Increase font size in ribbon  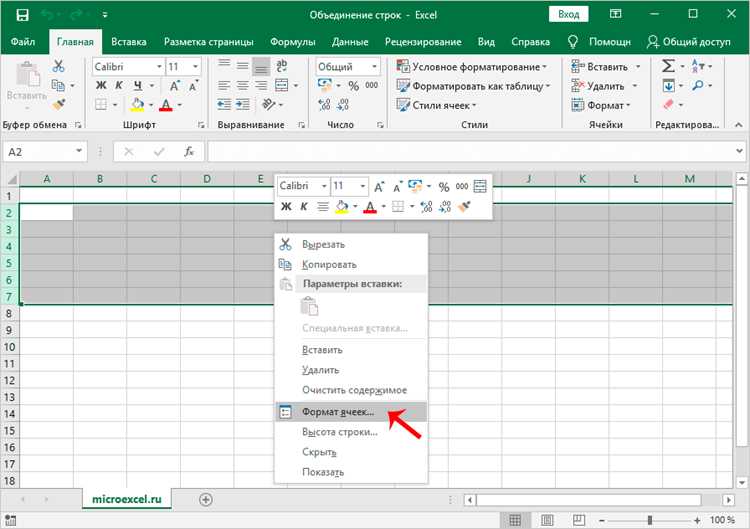click(175, 86)
